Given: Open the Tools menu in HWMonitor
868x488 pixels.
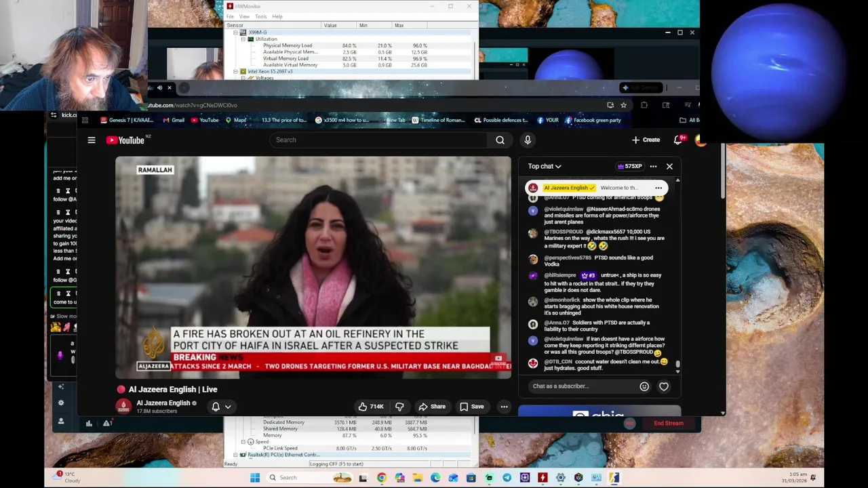Looking at the screenshot, I should [260, 16].
